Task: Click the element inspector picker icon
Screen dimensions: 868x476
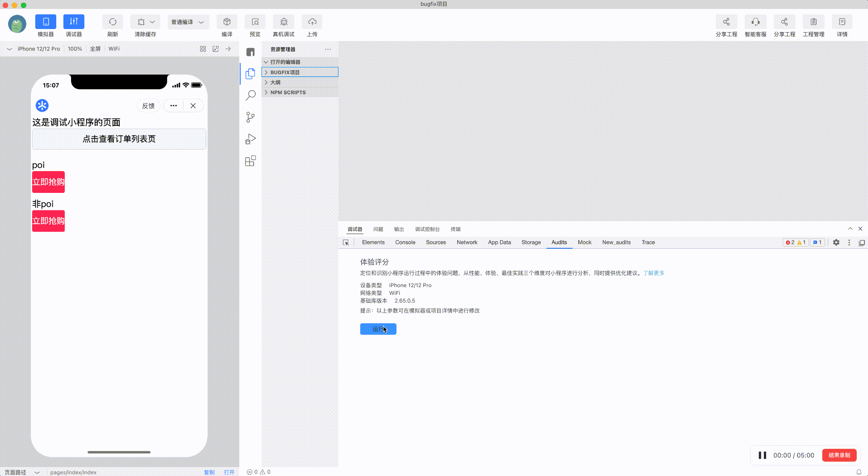Action: click(346, 242)
